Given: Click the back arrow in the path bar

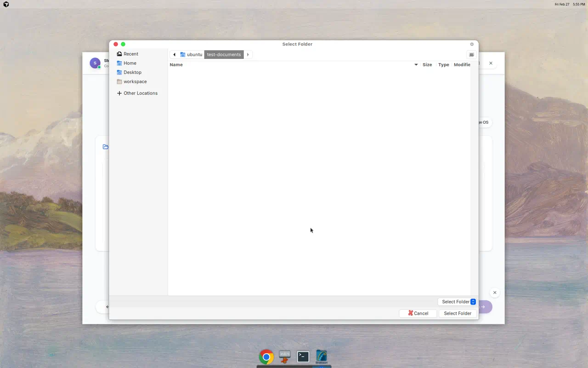Looking at the screenshot, I should [174, 54].
